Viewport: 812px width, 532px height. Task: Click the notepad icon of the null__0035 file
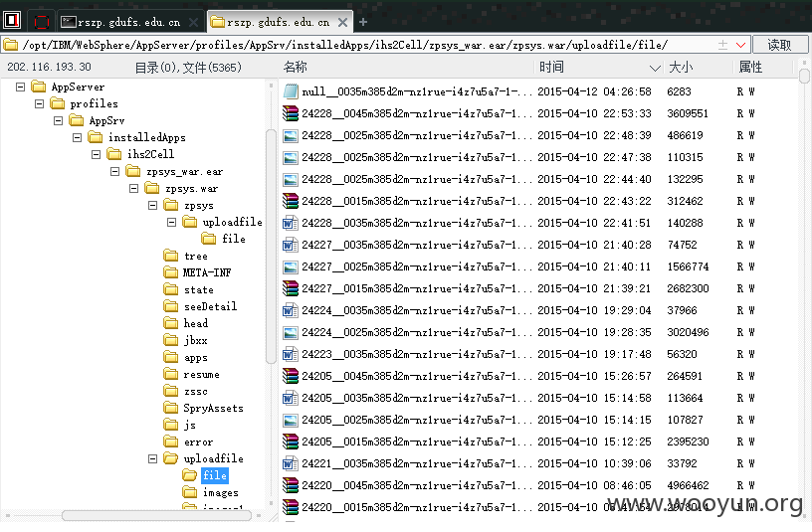tap(291, 91)
